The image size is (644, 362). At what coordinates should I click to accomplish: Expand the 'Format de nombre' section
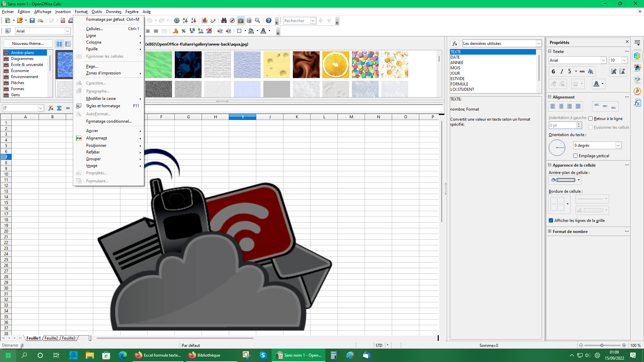pos(550,231)
